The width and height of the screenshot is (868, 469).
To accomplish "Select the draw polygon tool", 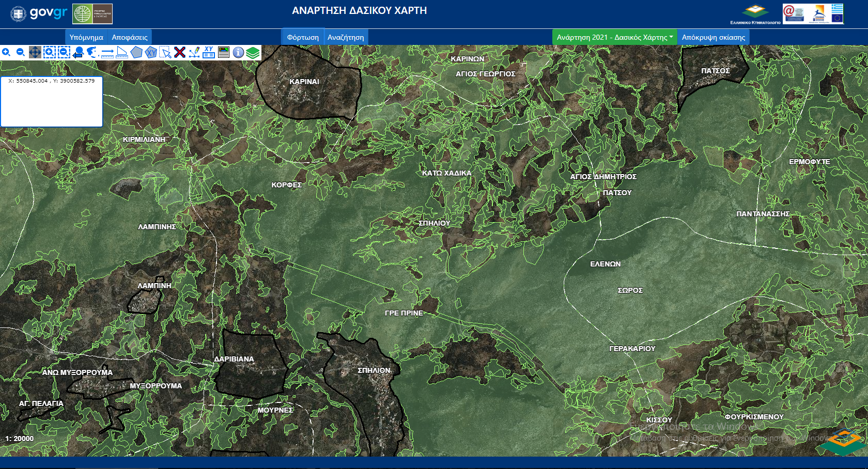I will tap(136, 52).
